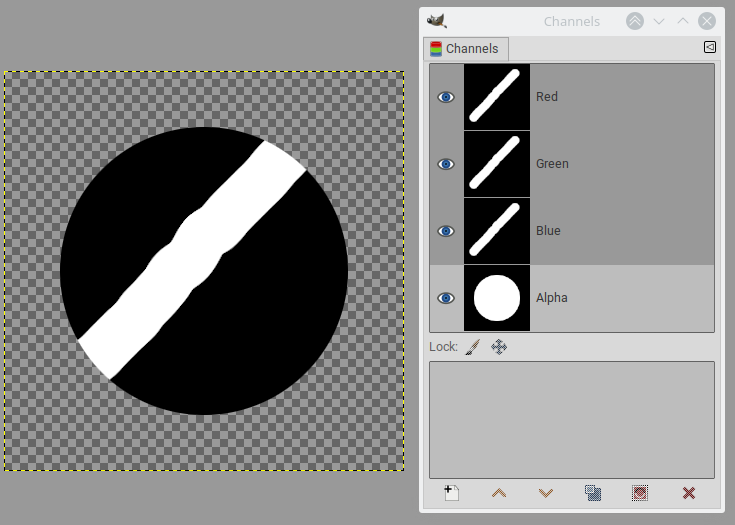Open the tab configuration menu arrow

click(709, 47)
